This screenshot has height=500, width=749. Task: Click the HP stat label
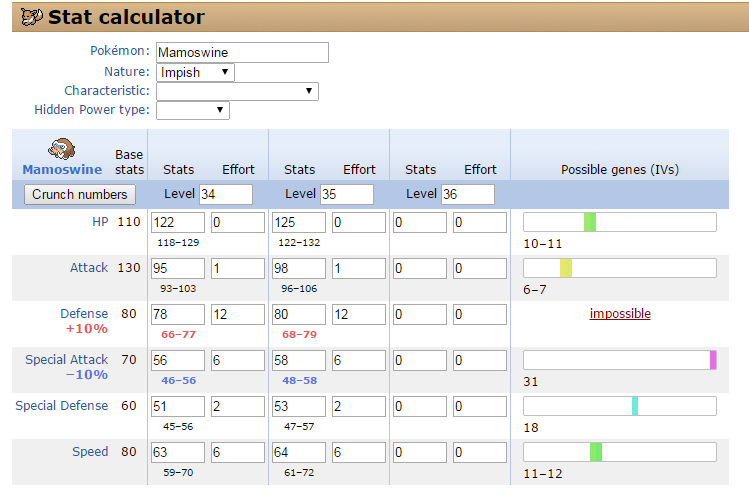[100, 222]
